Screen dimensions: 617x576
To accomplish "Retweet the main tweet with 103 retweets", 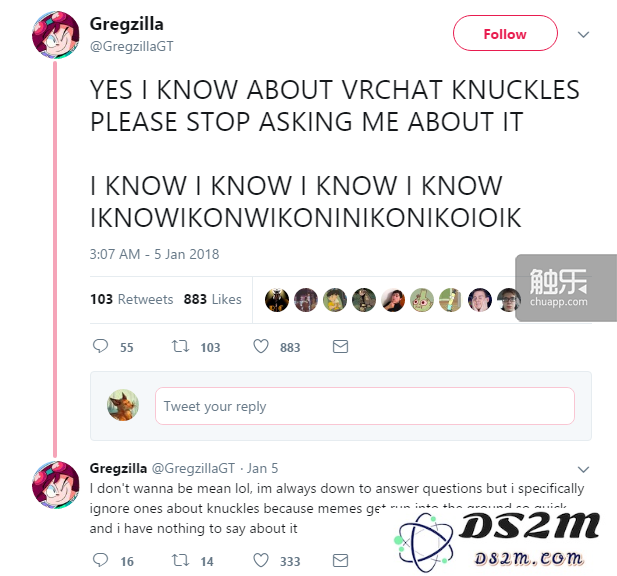I will tap(180, 346).
